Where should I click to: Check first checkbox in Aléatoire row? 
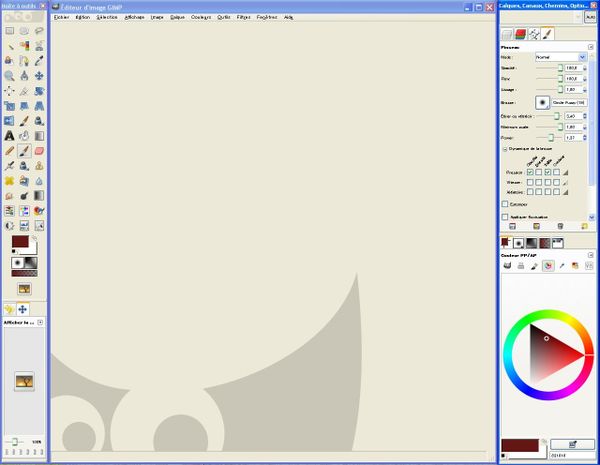(x=530, y=192)
